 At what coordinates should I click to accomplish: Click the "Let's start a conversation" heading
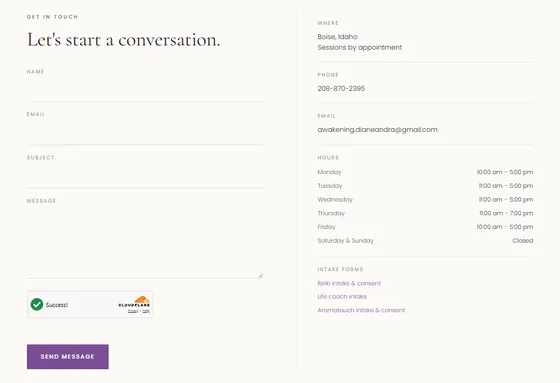tap(124, 40)
